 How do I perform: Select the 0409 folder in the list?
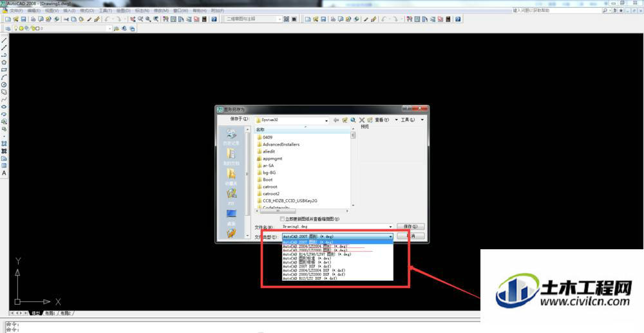267,138
